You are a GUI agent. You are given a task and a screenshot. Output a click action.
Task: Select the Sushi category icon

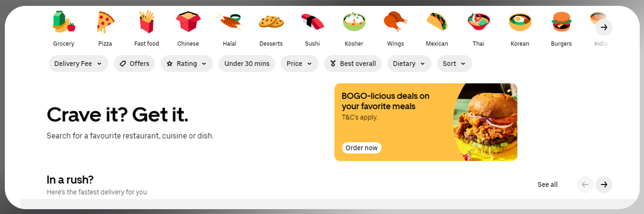point(312,22)
